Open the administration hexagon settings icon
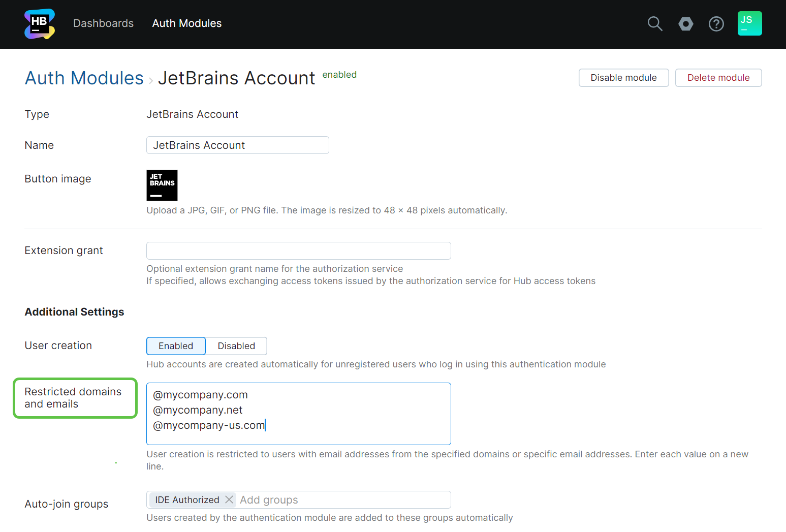This screenshot has width=786, height=532. pos(686,24)
